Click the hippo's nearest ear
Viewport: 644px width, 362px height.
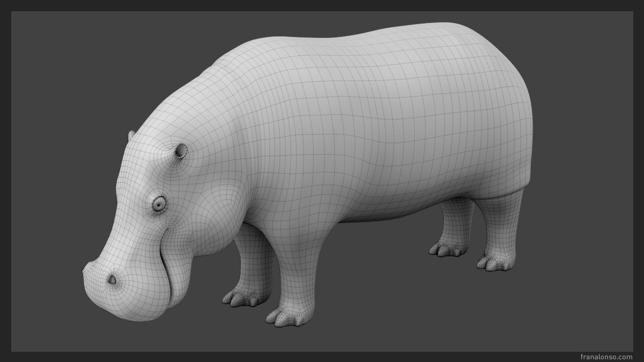[181, 151]
